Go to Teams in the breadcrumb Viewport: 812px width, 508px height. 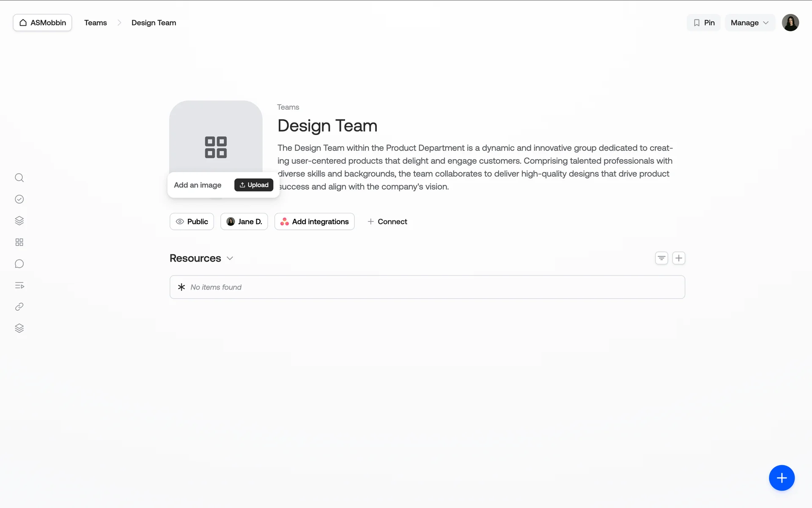click(96, 23)
